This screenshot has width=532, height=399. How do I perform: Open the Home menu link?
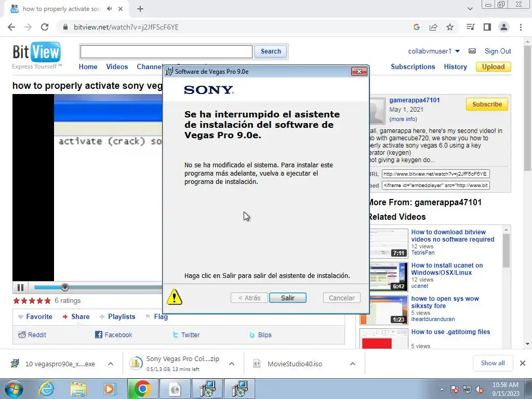88,67
